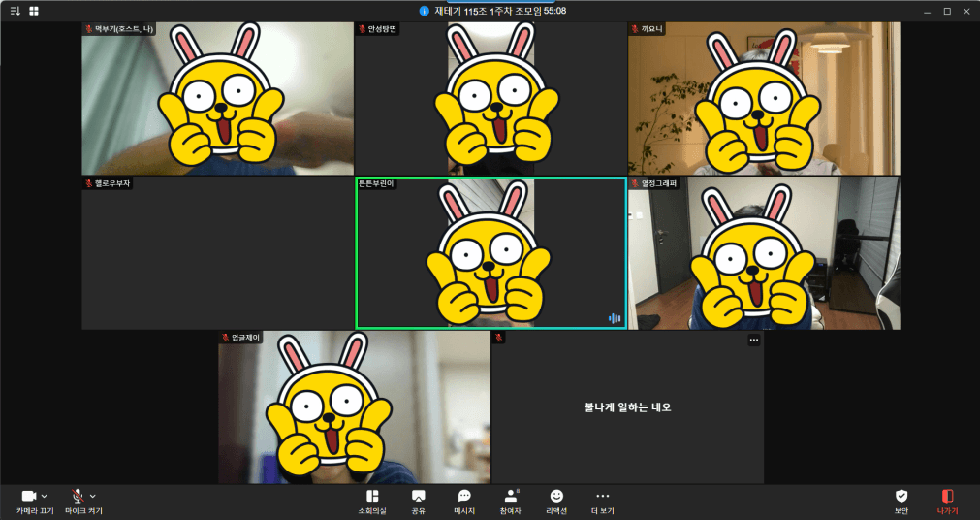
Task: Select 끼요니 video tile
Action: pos(764,99)
